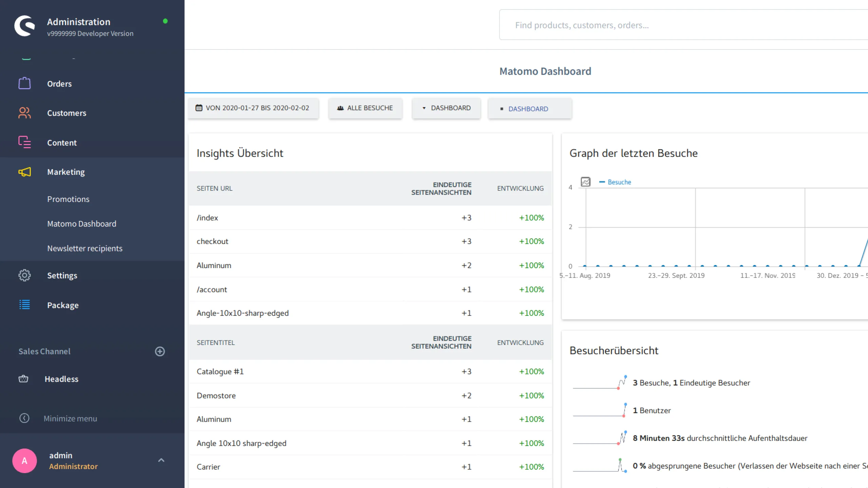The width and height of the screenshot is (868, 488).
Task: Click the sparkline for abgesprungene Besucher
Action: 600,466
